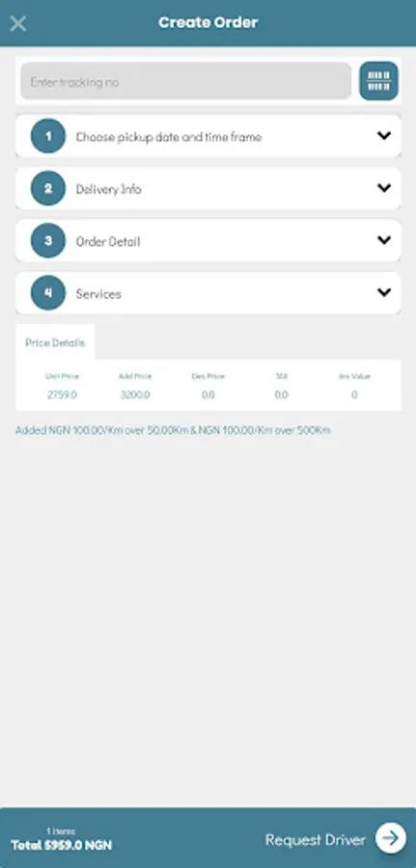416x868 pixels.
Task: Click the Add Price value 3200.0
Action: click(135, 395)
